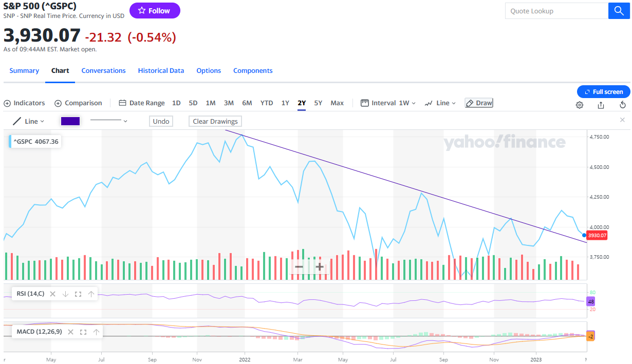This screenshot has width=632, height=364.
Task: Move the RSI panel up
Action: click(91, 294)
